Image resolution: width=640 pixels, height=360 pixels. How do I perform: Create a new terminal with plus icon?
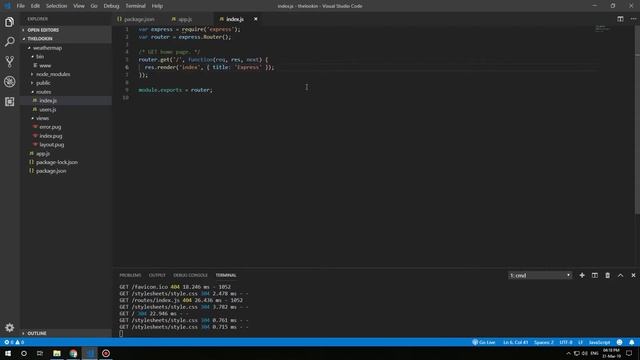(582, 276)
